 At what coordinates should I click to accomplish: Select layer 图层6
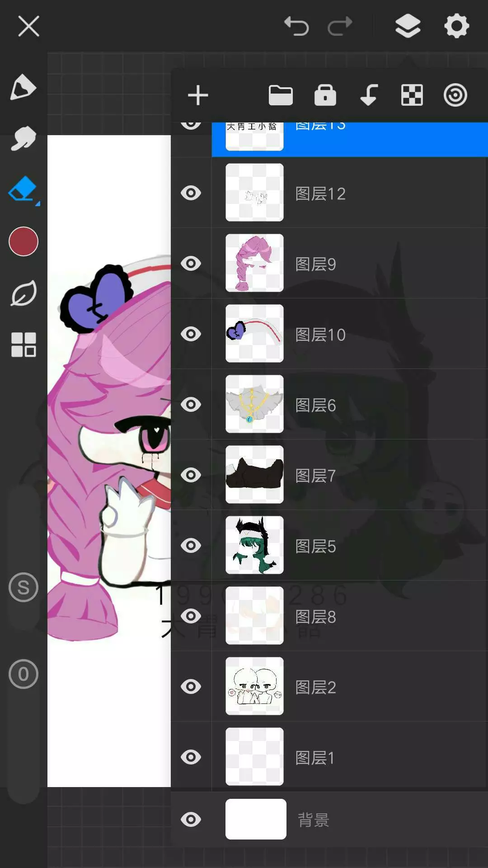tap(350, 404)
